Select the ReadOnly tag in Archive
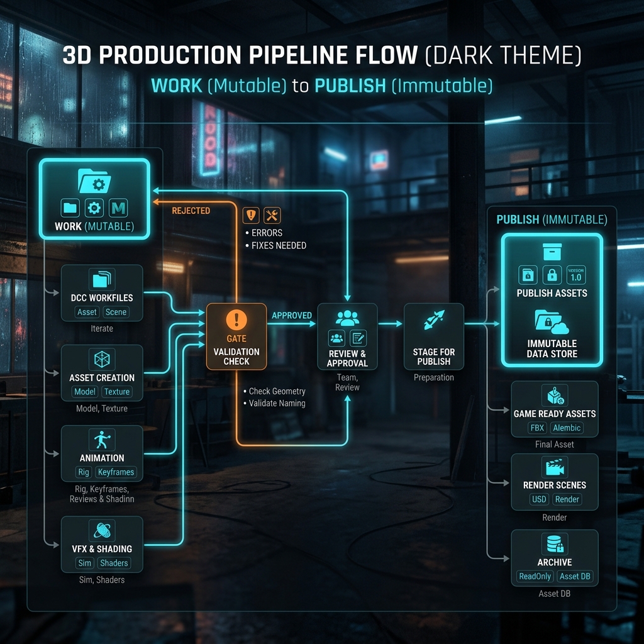Screen dimensions: 644x644 535,576
